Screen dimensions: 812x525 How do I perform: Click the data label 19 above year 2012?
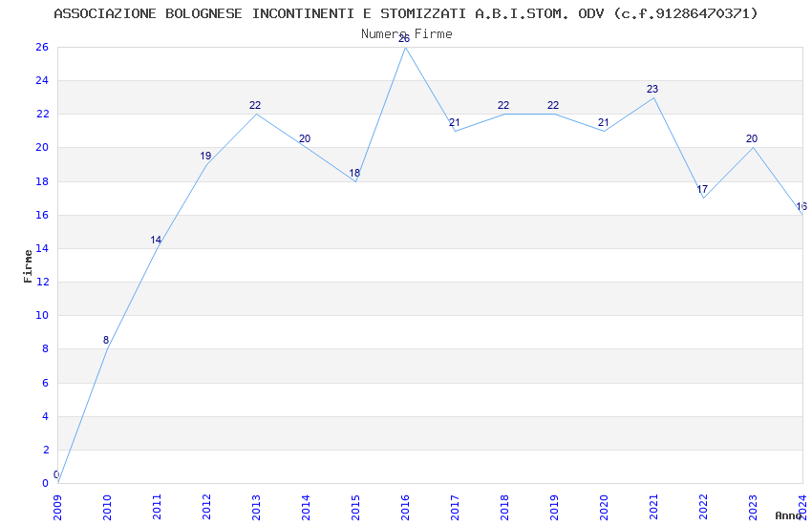(205, 156)
